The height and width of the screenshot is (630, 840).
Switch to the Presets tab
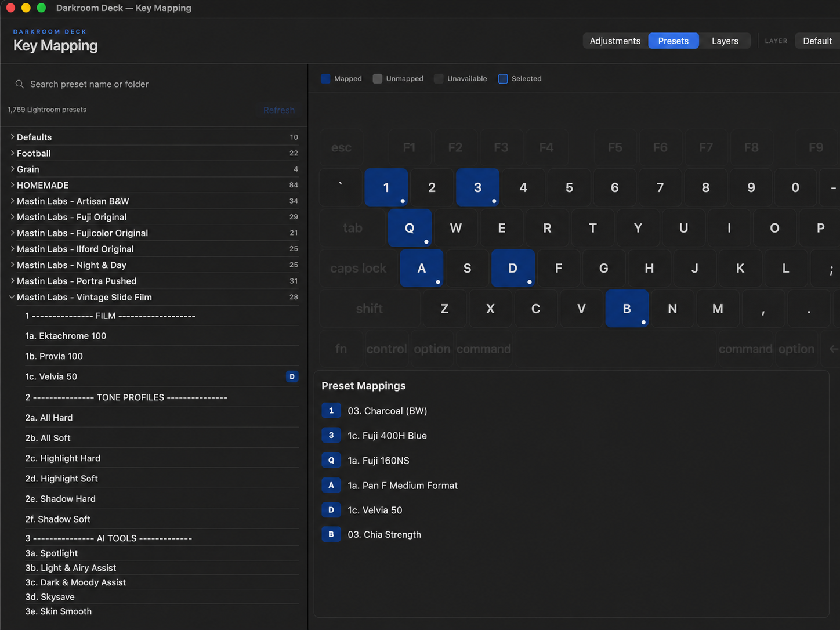click(x=673, y=41)
